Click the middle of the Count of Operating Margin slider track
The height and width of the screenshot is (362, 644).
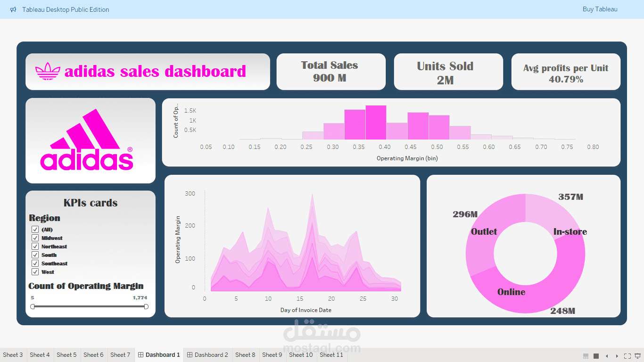pos(89,306)
